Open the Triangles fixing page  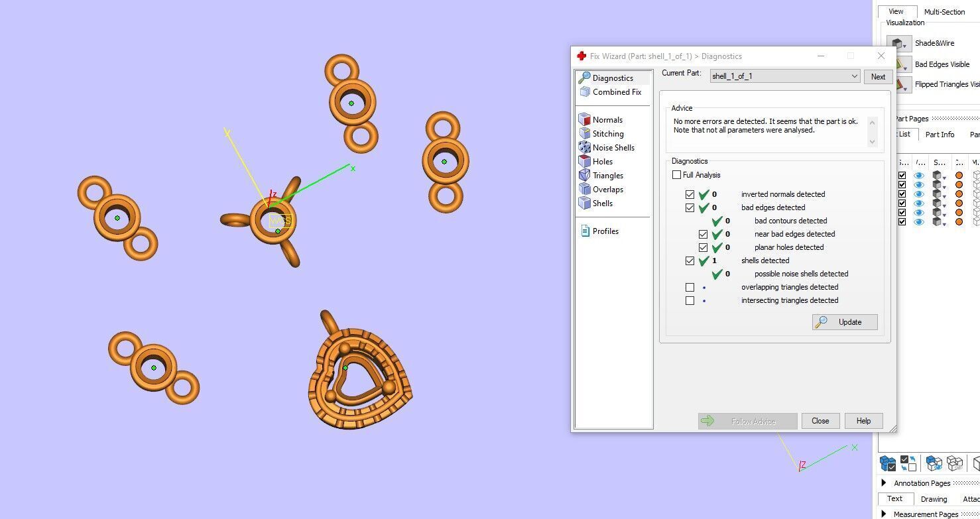coord(601,176)
